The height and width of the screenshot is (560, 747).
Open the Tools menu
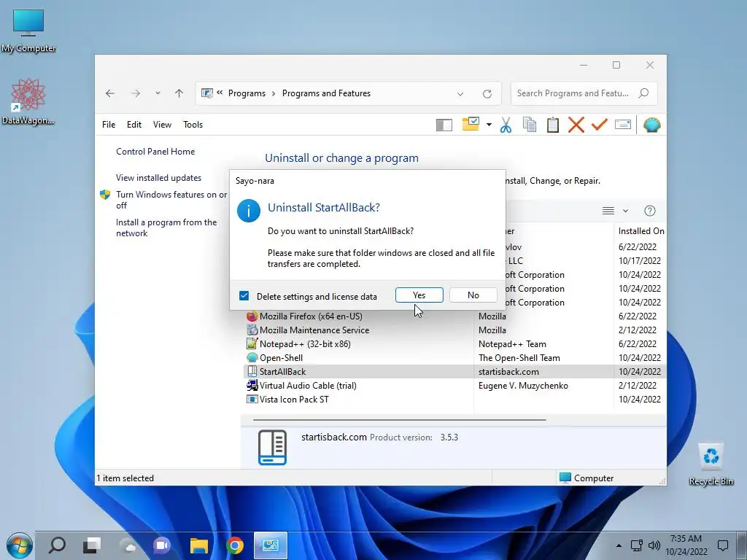(x=193, y=124)
